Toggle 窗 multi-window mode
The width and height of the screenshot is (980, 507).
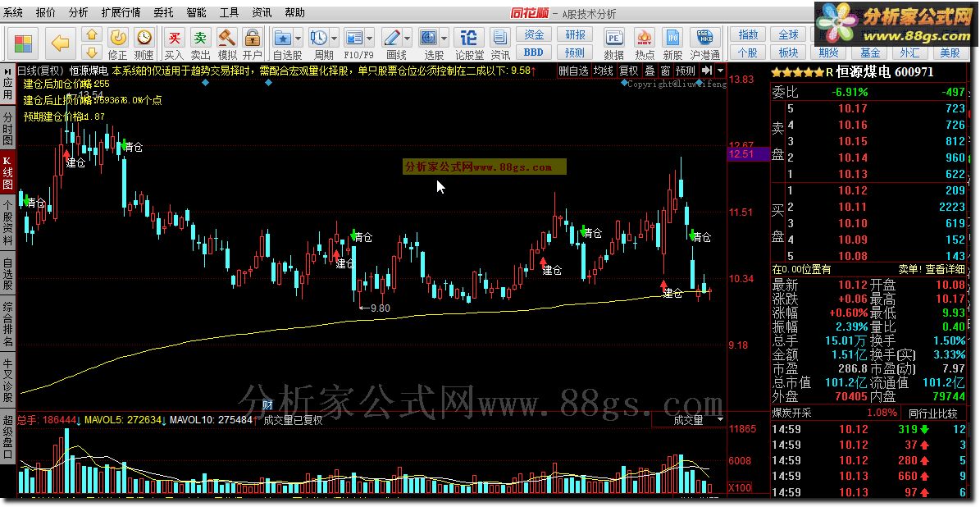click(x=666, y=71)
